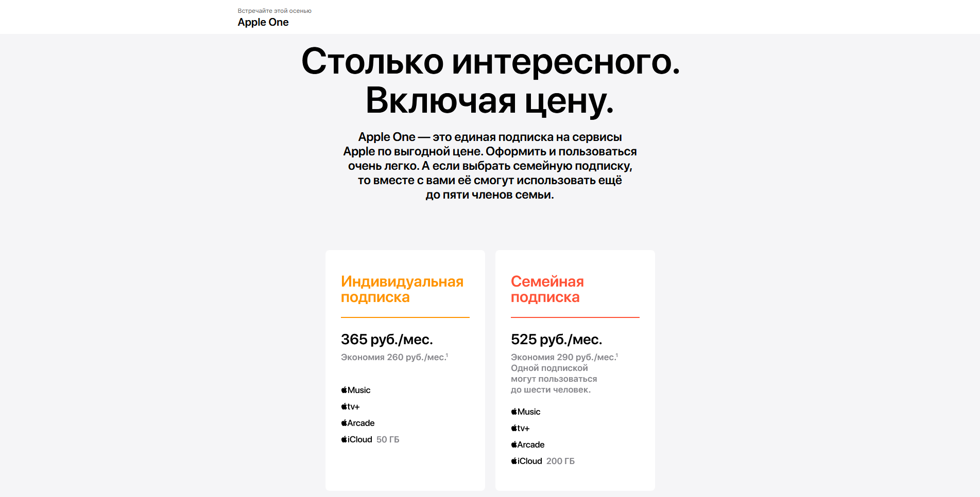Select the 'Индивидуальная подписка' card title

tap(402, 289)
